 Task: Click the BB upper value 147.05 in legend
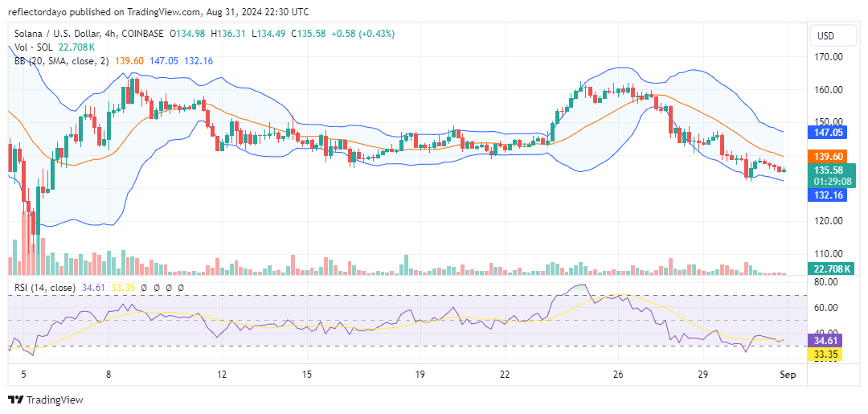pyautogui.click(x=162, y=61)
